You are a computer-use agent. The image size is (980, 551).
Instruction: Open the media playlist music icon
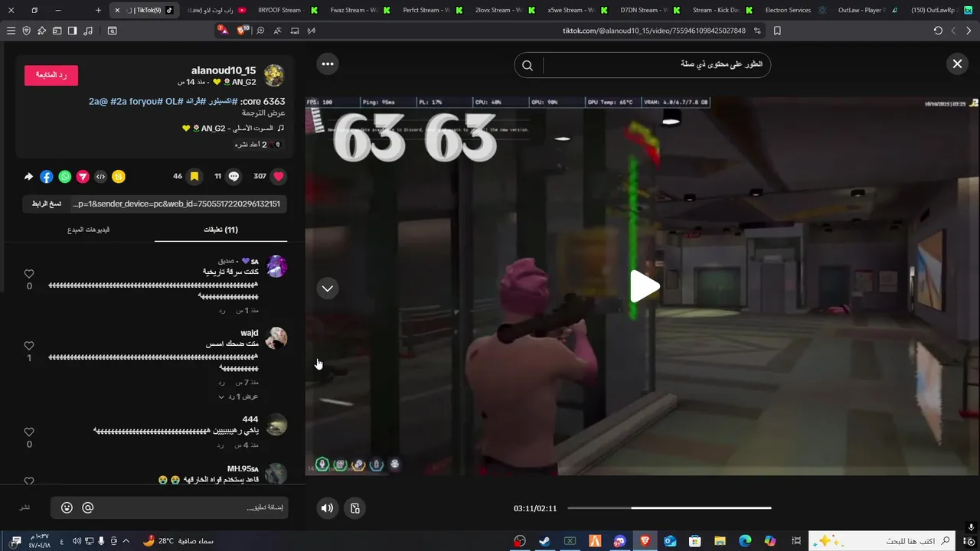point(88,31)
